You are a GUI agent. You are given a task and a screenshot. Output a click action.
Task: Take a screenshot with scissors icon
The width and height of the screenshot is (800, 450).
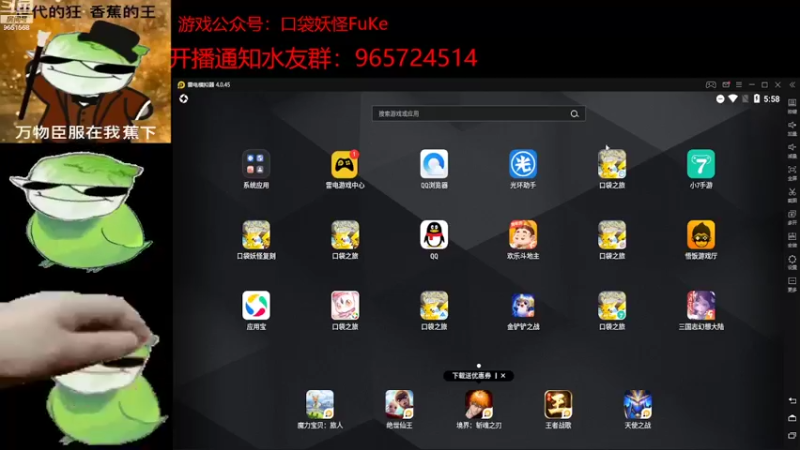(792, 195)
